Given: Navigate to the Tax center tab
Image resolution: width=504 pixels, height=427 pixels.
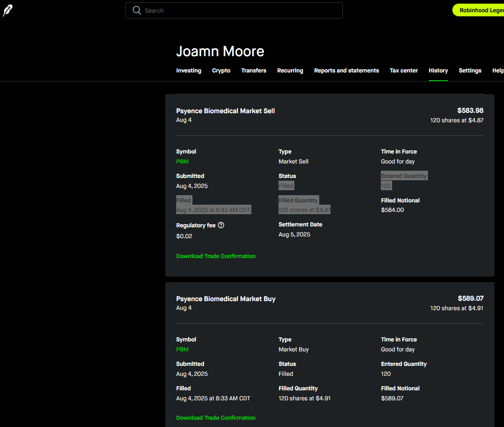Looking at the screenshot, I should tap(403, 71).
